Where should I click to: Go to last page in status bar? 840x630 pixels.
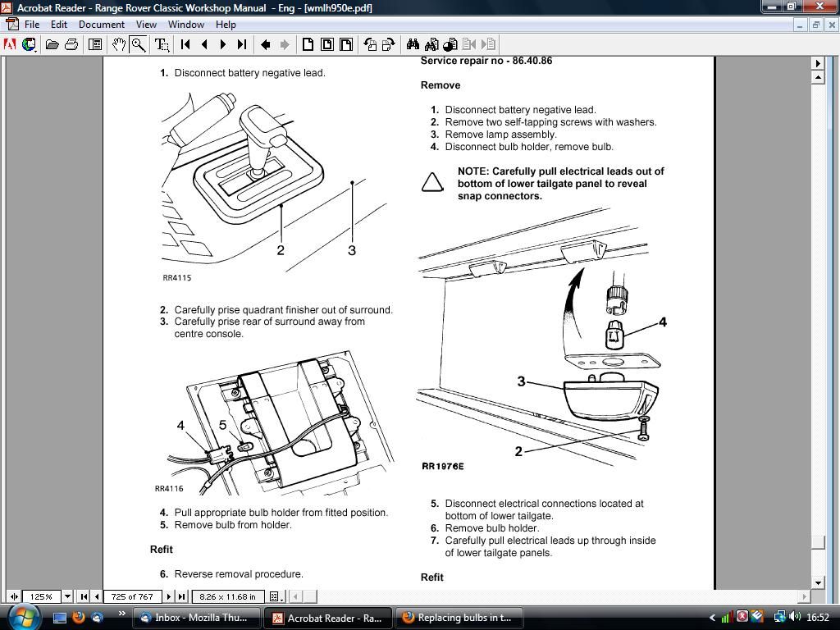pos(181,596)
